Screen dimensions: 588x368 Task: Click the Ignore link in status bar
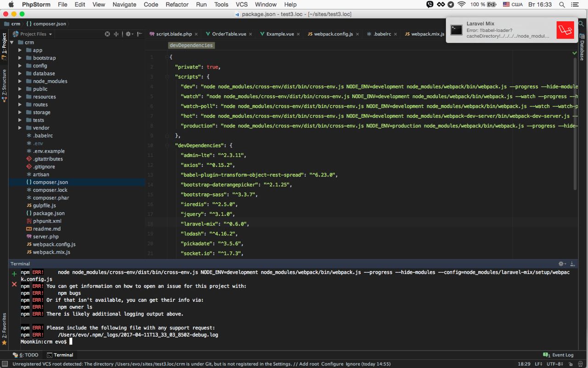[x=353, y=364]
